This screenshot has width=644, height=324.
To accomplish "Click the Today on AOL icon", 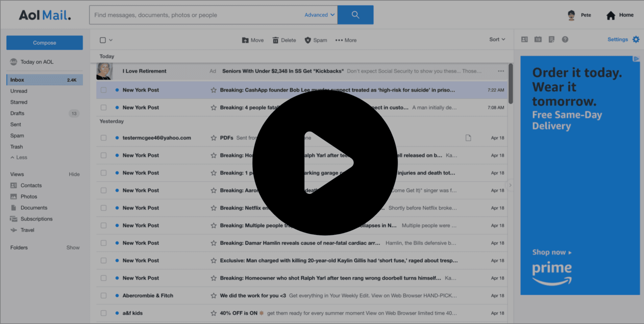I will point(13,62).
